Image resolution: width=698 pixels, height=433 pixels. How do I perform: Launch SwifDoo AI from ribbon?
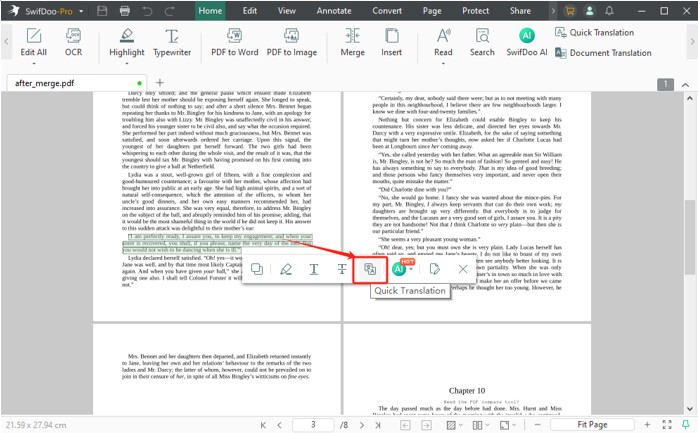(527, 42)
